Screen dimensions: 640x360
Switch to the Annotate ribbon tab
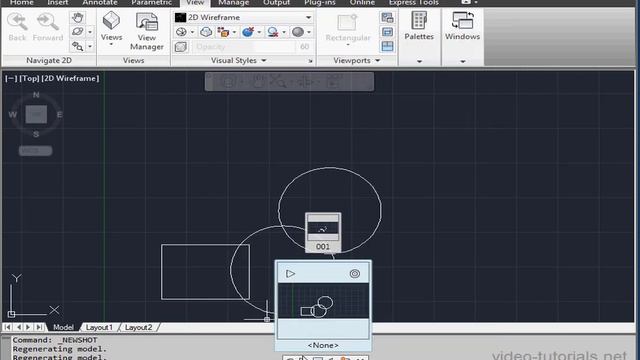pos(100,3)
